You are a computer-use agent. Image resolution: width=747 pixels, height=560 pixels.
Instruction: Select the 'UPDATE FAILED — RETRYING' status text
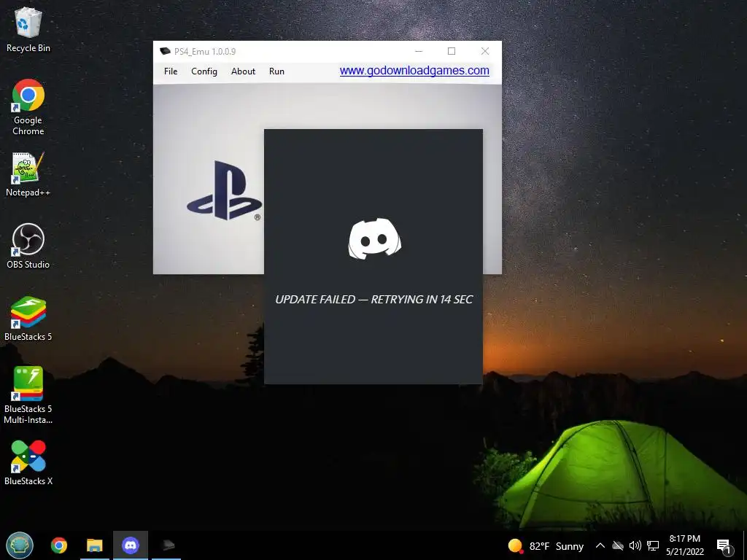[374, 299]
